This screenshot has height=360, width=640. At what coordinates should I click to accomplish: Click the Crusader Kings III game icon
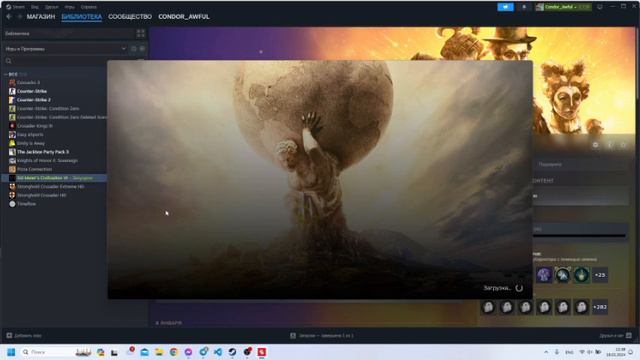[x=12, y=126]
